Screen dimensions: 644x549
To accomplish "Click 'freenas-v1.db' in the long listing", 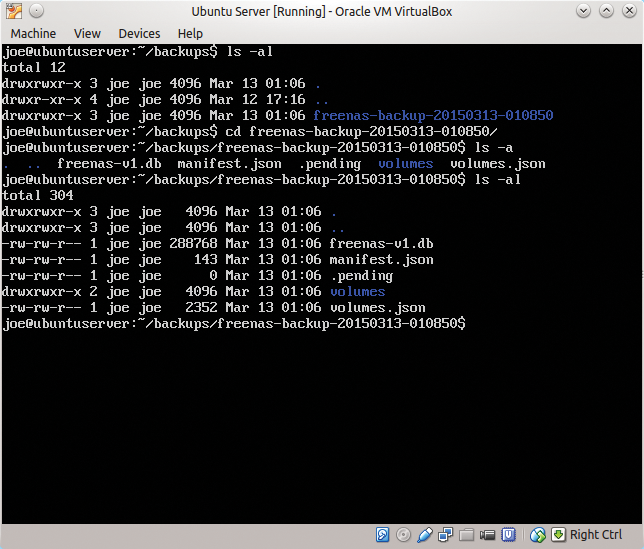I will [382, 243].
